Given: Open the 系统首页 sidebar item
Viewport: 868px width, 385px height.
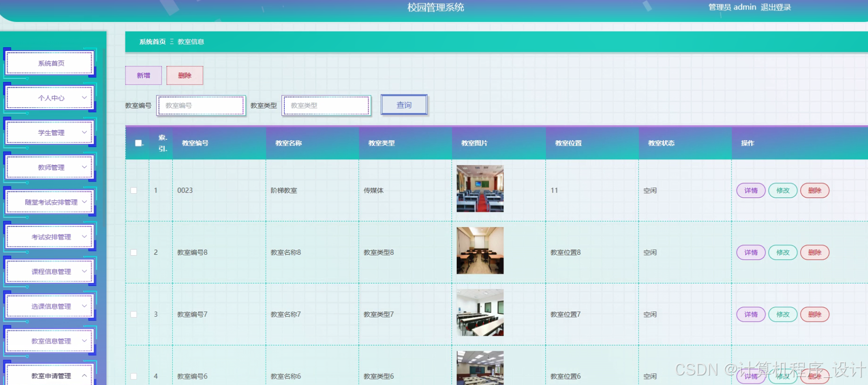Looking at the screenshot, I should point(50,63).
